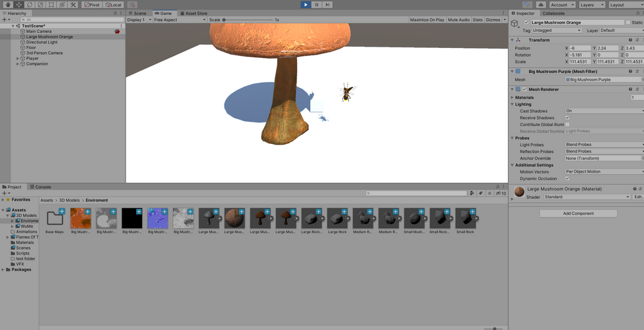The image size is (644, 330).
Task: Open the Motion Vectors dropdown
Action: (605, 172)
